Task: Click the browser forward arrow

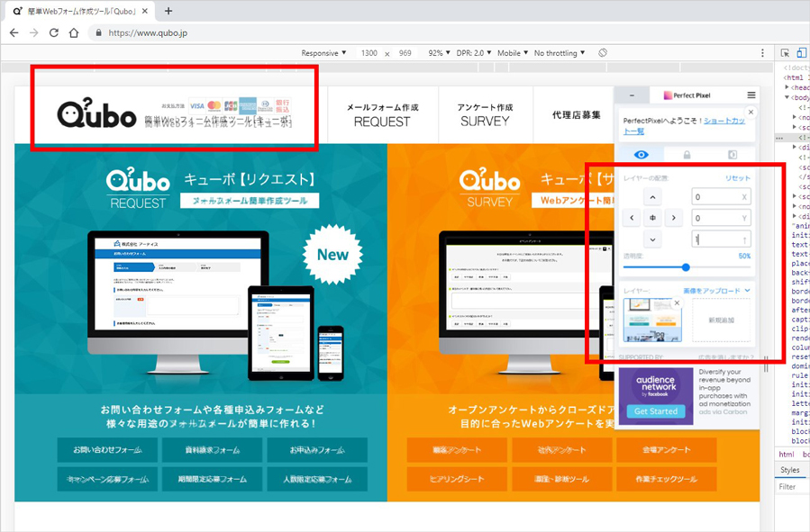Action: [34, 33]
